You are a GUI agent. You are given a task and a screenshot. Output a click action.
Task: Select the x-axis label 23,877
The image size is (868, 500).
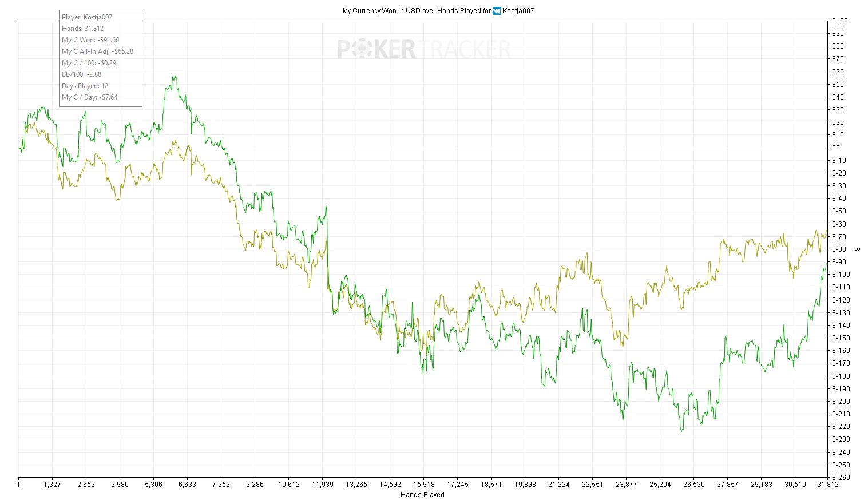pyautogui.click(x=626, y=485)
